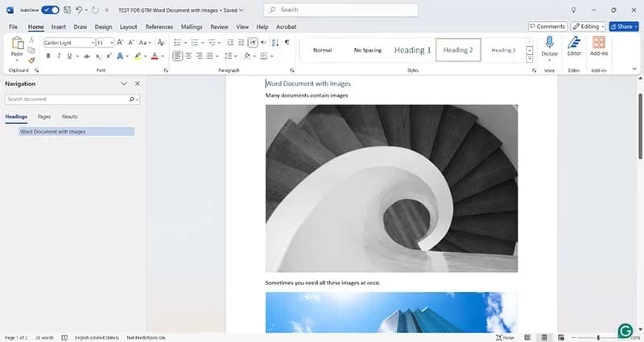The image size is (644, 342).
Task: Click the Dictate microphone icon
Action: coord(549,43)
